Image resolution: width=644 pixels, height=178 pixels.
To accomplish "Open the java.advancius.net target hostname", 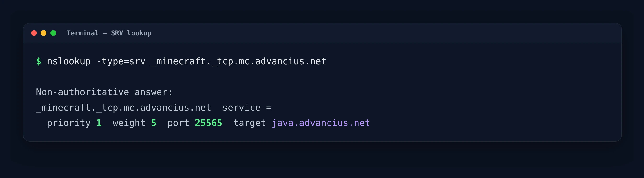I will click(x=321, y=123).
